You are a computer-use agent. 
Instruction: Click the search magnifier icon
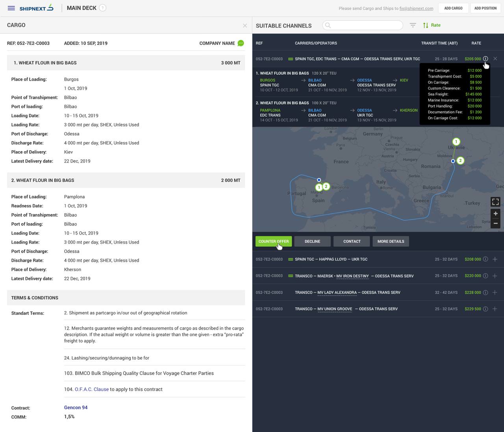tap(328, 25)
